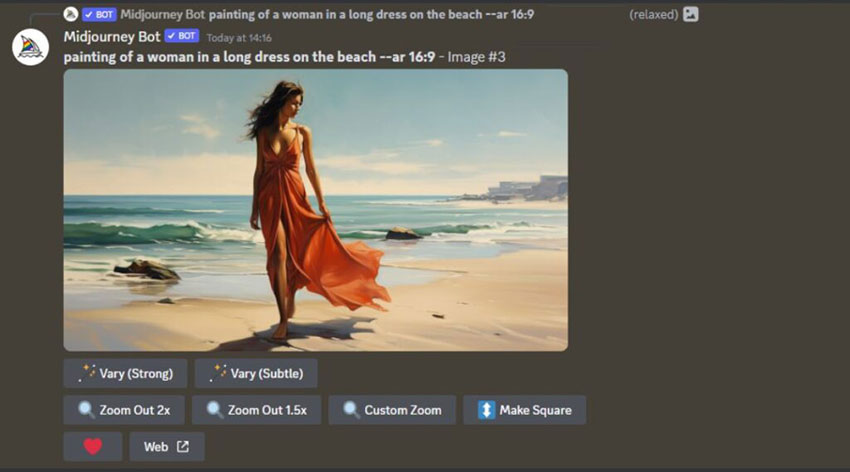Click the BOT badge beside the message username
This screenshot has height=472, width=850.
181,36
